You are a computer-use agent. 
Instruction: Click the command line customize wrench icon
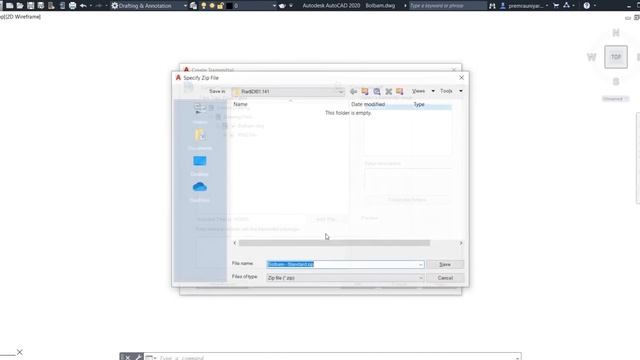(x=138, y=357)
